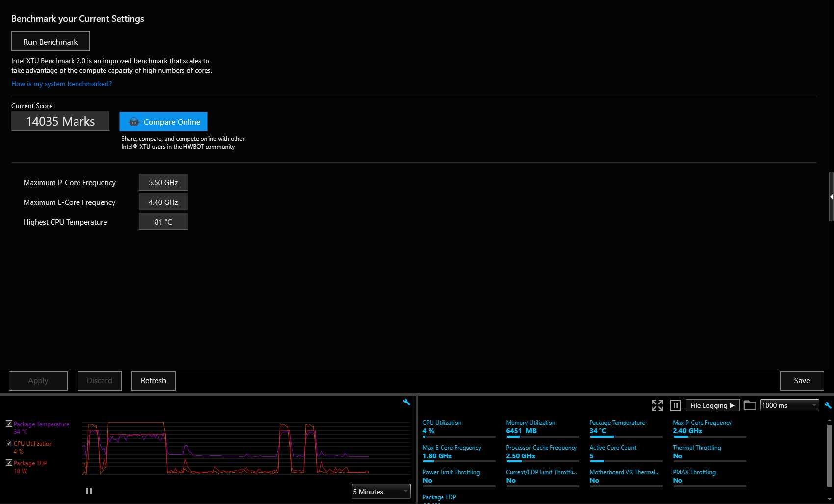Open 'How is my system benchmarked?' link
The width and height of the screenshot is (834, 504).
(61, 84)
